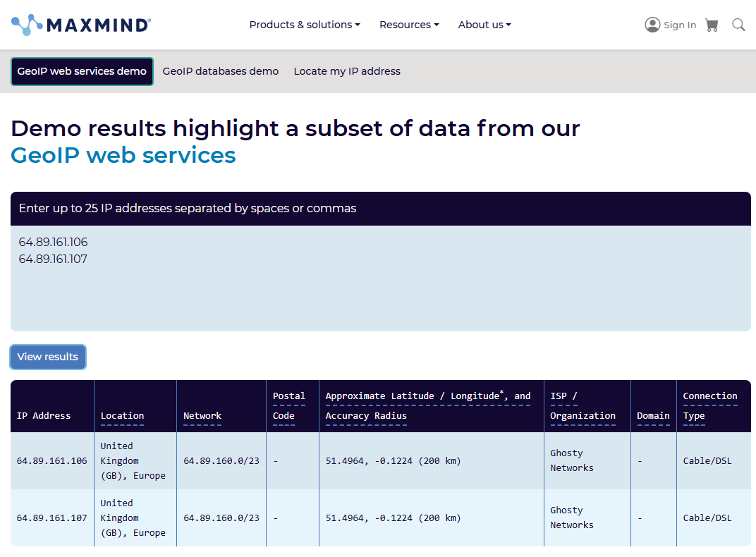Open the shopping cart icon
The height and width of the screenshot is (557, 756).
(x=712, y=25)
